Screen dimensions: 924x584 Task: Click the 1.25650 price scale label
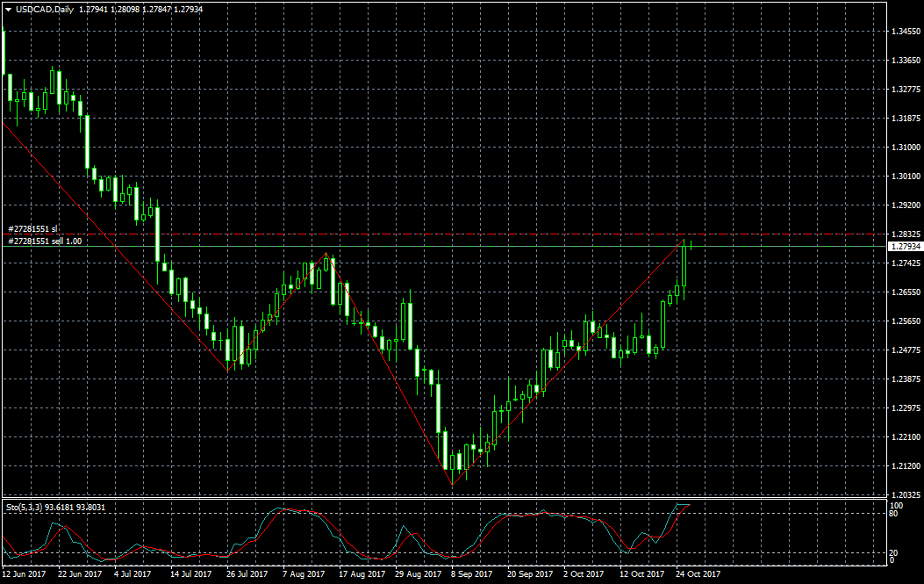pos(905,321)
